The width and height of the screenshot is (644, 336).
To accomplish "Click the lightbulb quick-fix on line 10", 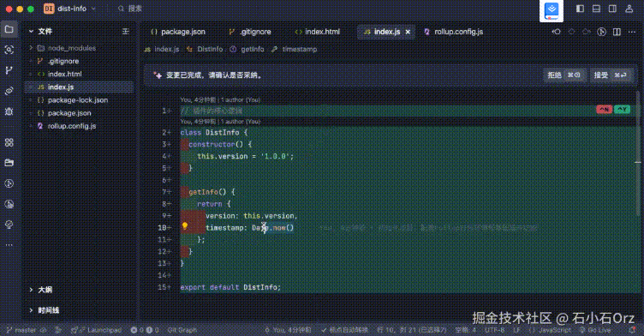I will [x=185, y=226].
